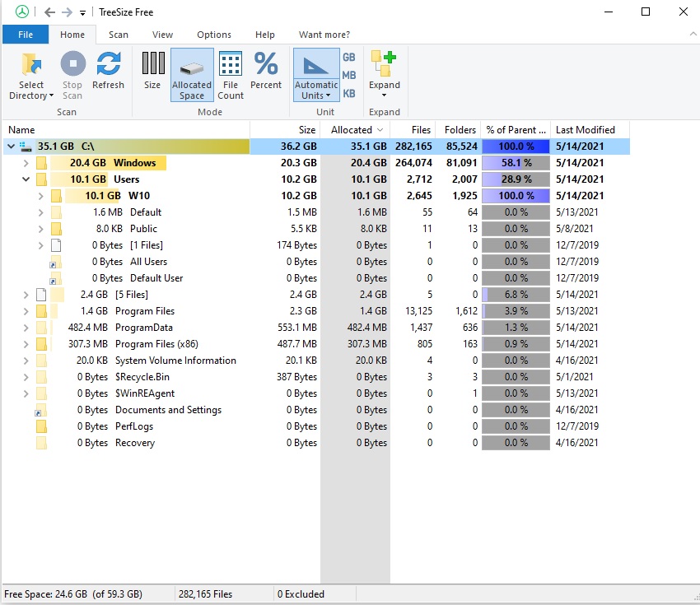Click the All Users shortcut icon

(56, 262)
